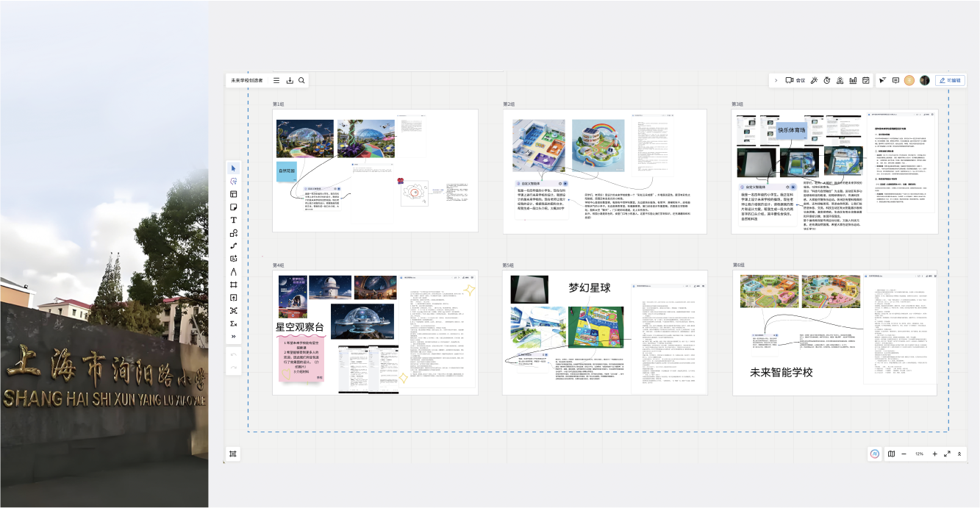Click the blue 自然花园 sticky note
The height and width of the screenshot is (508, 980).
tap(287, 171)
